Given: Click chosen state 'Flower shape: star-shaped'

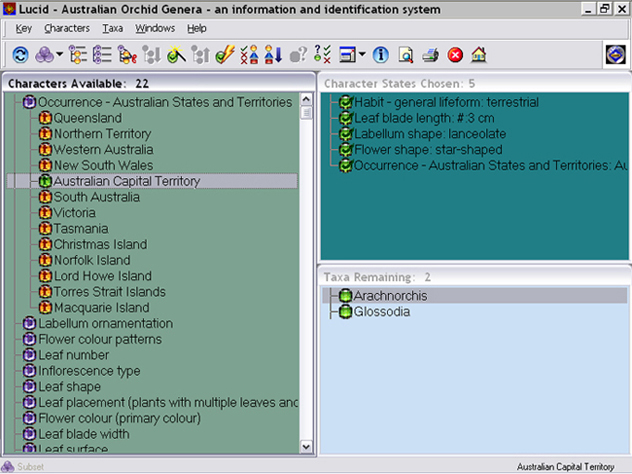Looking at the screenshot, I should pyautogui.click(x=428, y=150).
